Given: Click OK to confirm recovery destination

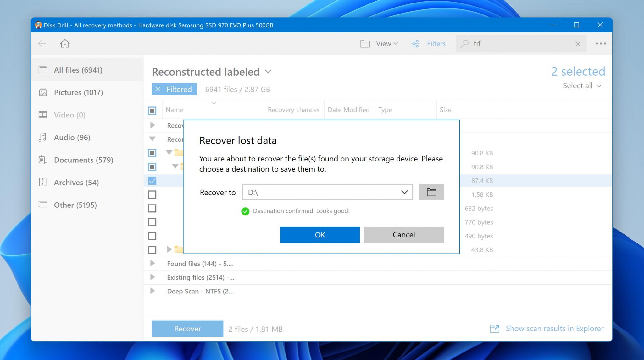Looking at the screenshot, I should click(x=320, y=235).
